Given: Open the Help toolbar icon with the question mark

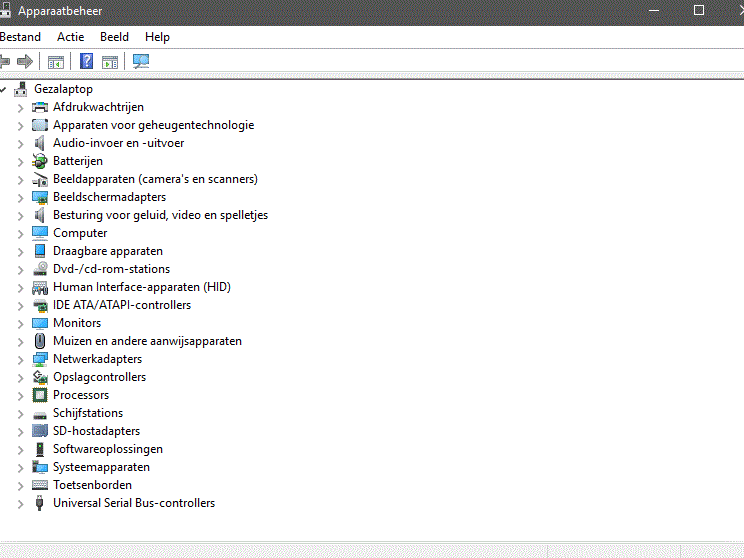Looking at the screenshot, I should coord(86,61).
